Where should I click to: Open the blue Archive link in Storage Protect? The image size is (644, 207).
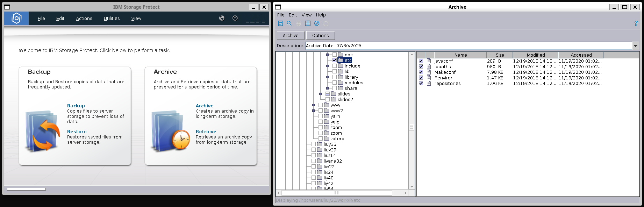[x=205, y=106]
